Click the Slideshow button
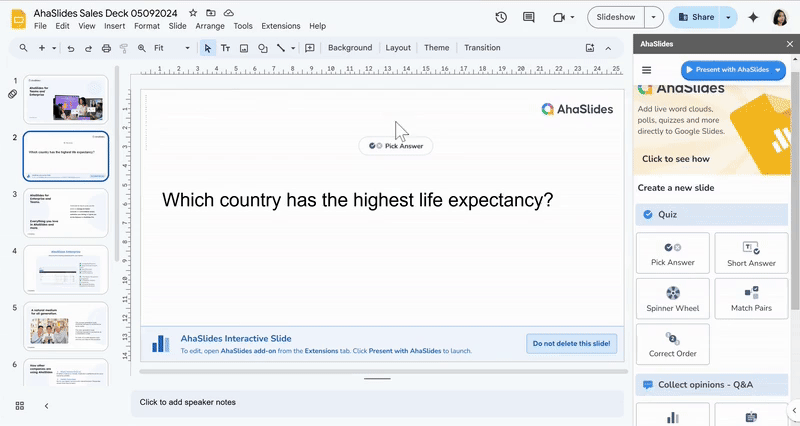 [x=616, y=17]
